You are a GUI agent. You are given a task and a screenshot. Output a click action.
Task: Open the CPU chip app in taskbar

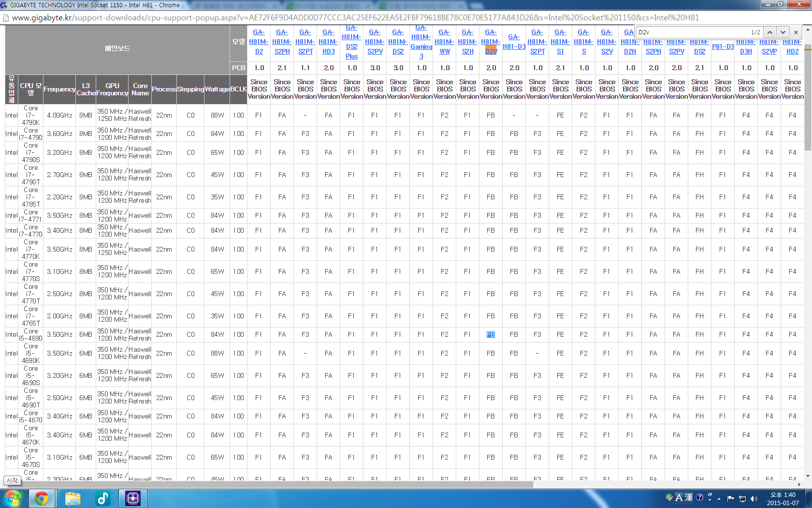point(132,498)
